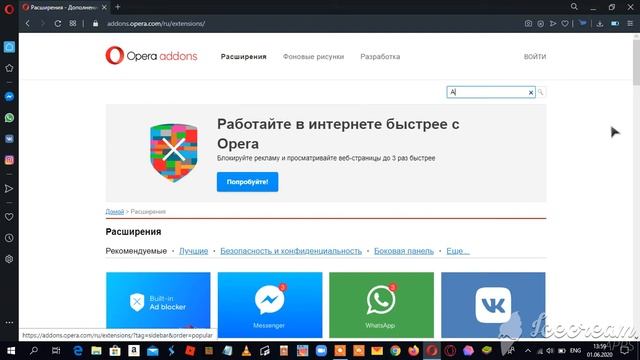
Task: Open the Home icon in the sidebar
Action: 9,47
